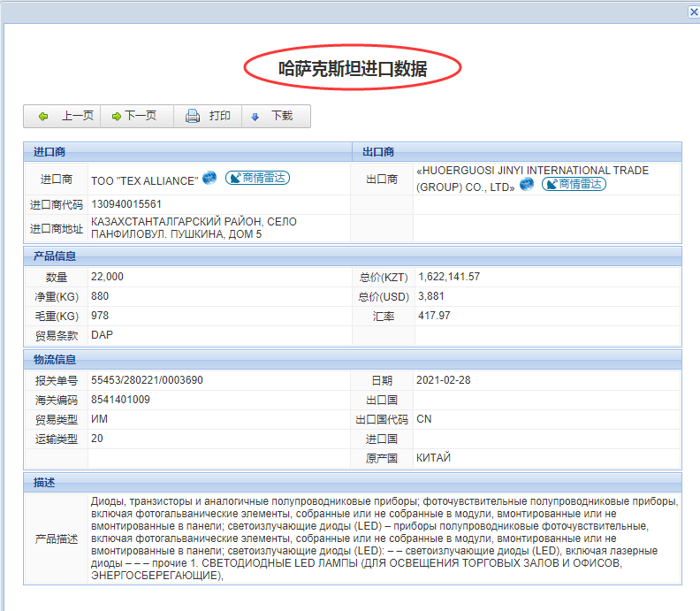Click importer code 130940015561
700x611 pixels.
point(126,204)
